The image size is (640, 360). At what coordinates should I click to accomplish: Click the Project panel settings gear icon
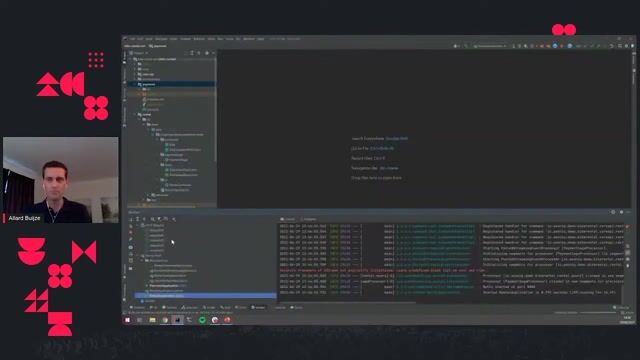207,53
